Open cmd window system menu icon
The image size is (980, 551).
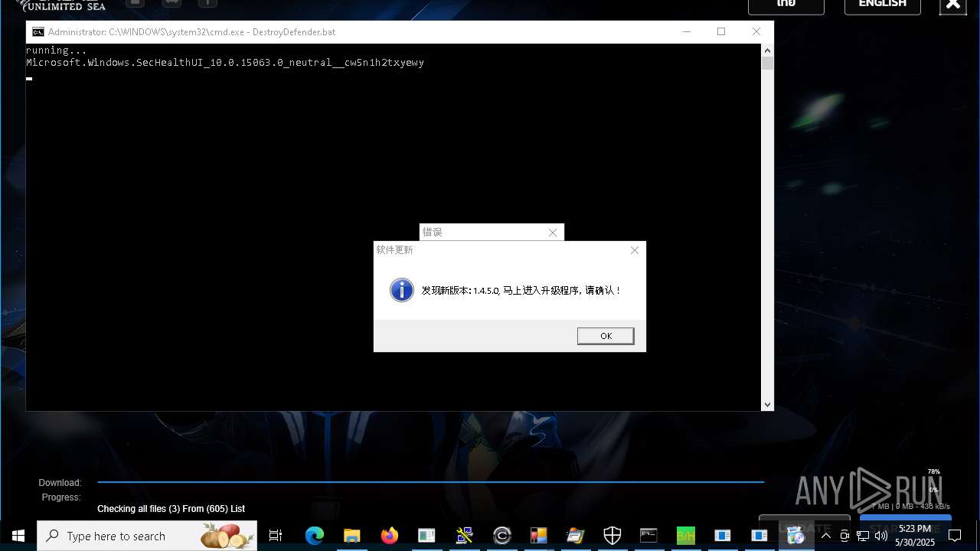pyautogui.click(x=38, y=32)
